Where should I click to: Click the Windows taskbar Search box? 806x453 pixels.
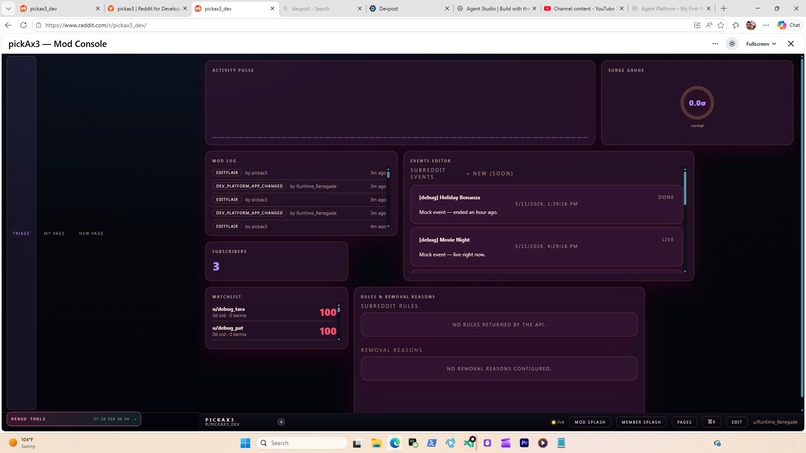[x=301, y=443]
